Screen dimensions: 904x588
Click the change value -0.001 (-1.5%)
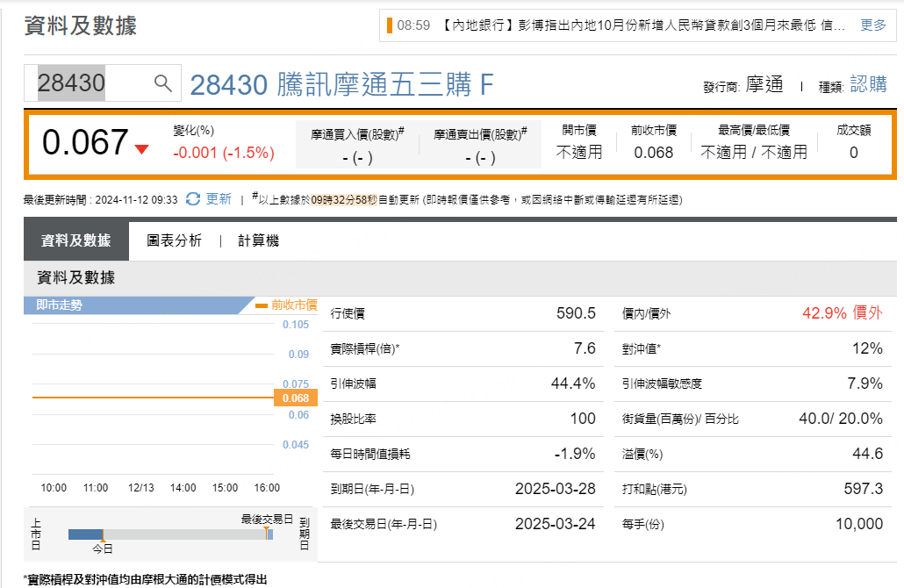click(224, 153)
